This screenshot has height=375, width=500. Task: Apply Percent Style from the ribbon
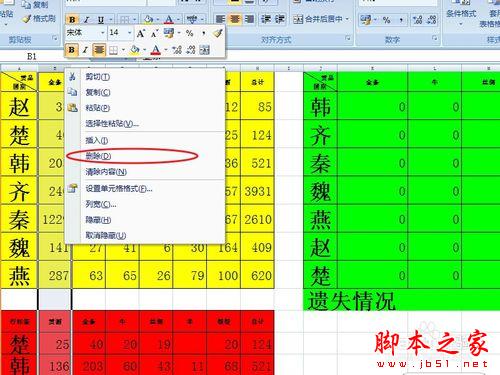coord(386,20)
